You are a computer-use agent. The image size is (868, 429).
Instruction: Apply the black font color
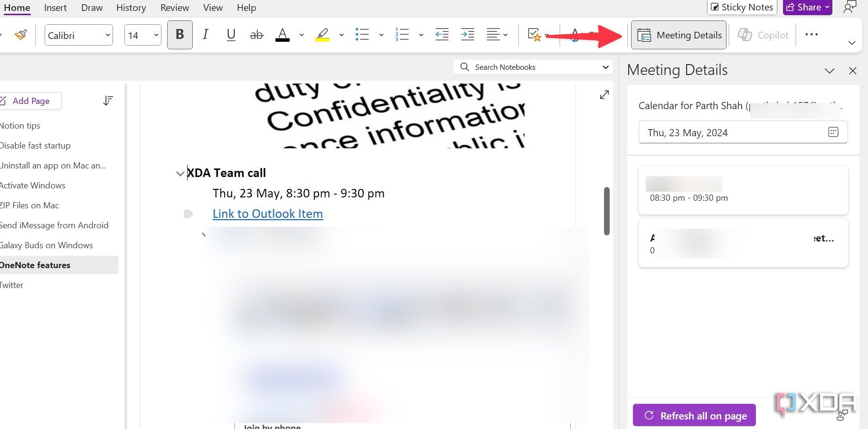coord(283,35)
